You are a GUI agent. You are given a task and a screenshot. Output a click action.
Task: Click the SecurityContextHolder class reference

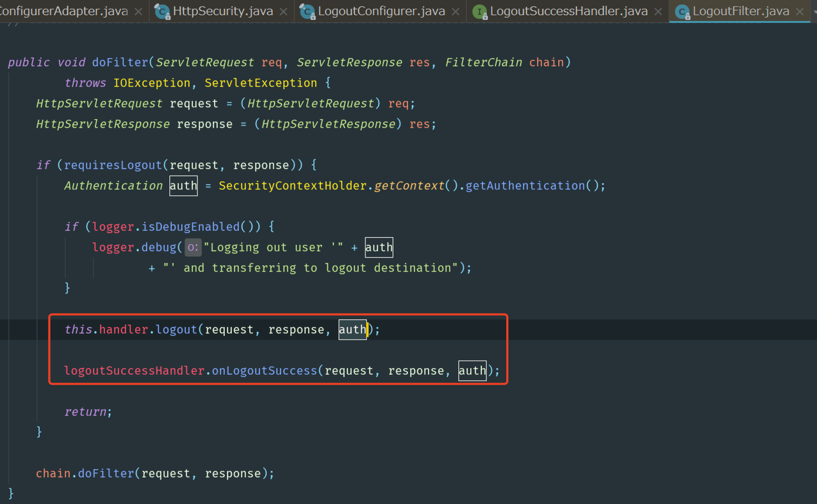click(x=293, y=186)
